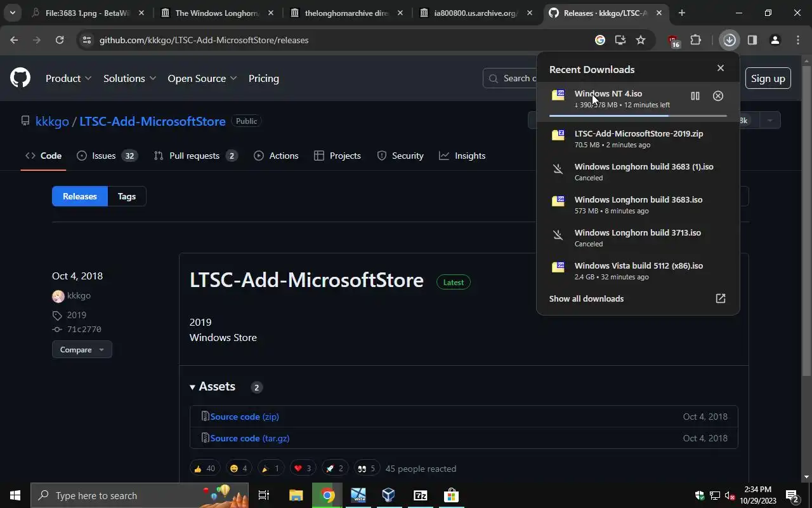Click the Sign up button
Image resolution: width=812 pixels, height=508 pixels.
tap(768, 78)
